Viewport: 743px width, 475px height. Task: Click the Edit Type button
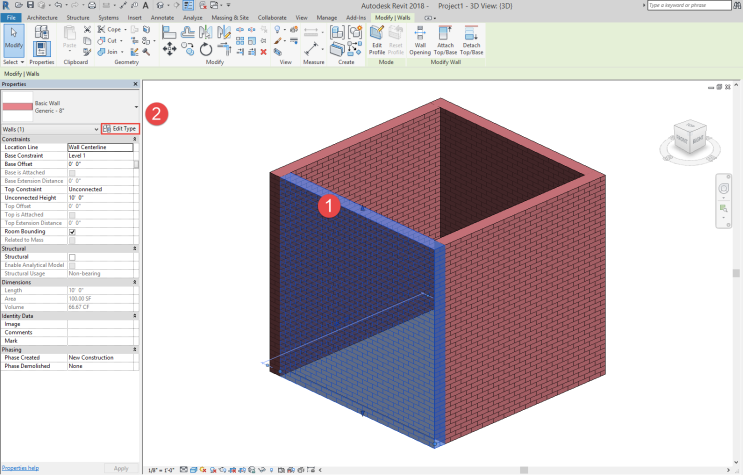pos(121,129)
